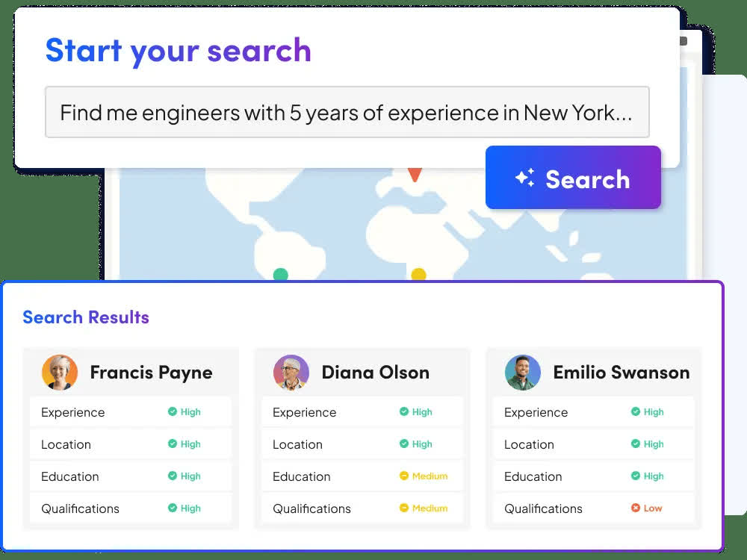Click Francis Payne's Qualifications High check icon

[x=173, y=508]
